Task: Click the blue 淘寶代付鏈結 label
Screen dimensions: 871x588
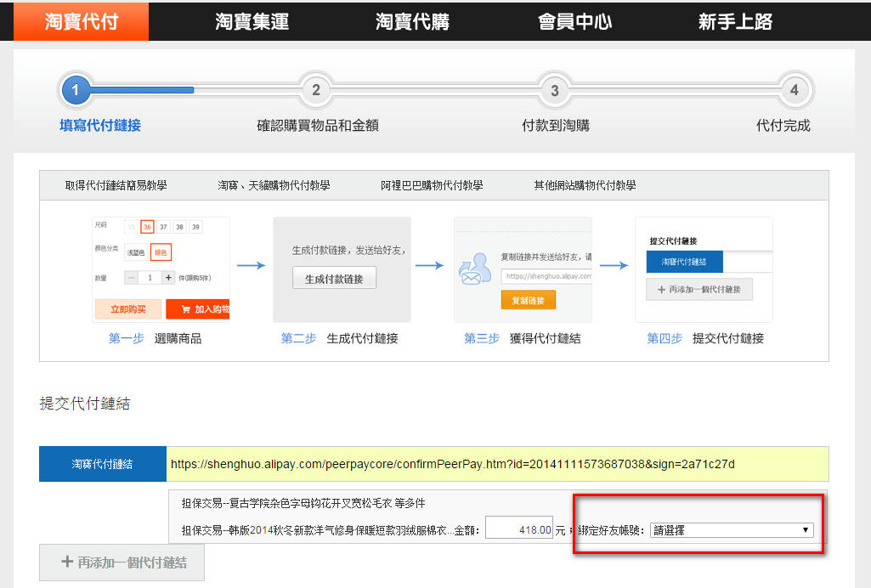Action: pos(103,464)
